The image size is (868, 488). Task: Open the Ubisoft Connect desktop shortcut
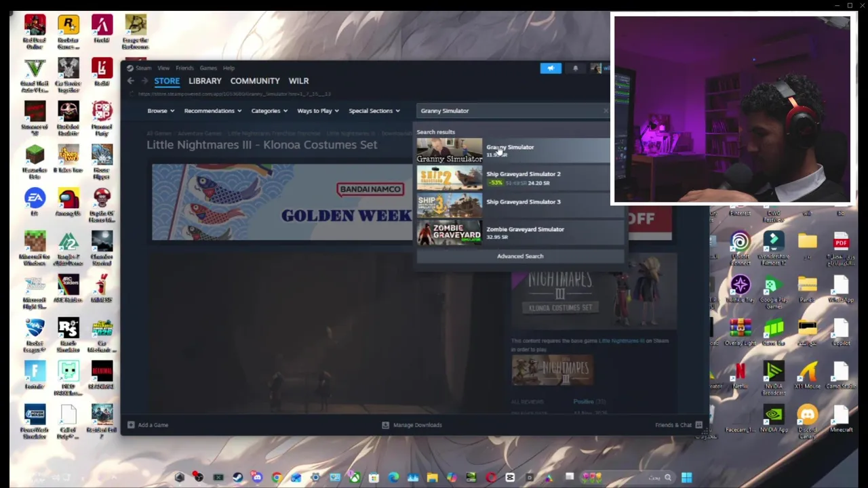pos(740,248)
